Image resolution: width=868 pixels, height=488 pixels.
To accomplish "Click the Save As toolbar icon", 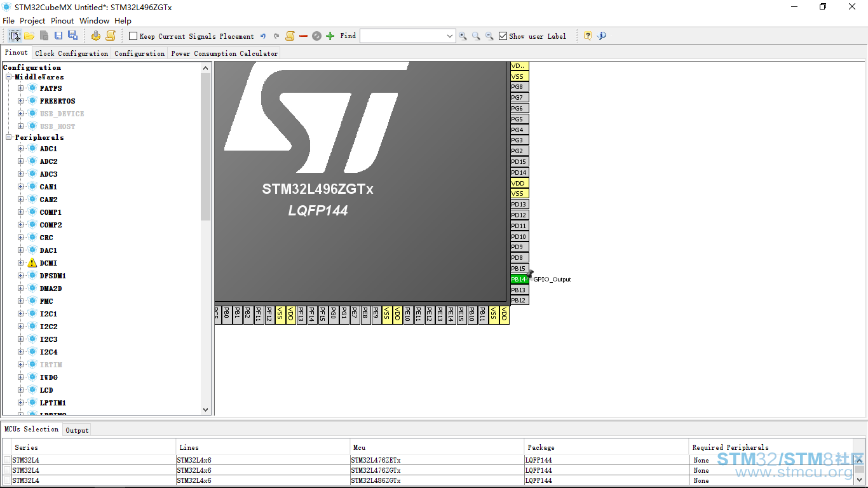I will tap(72, 36).
